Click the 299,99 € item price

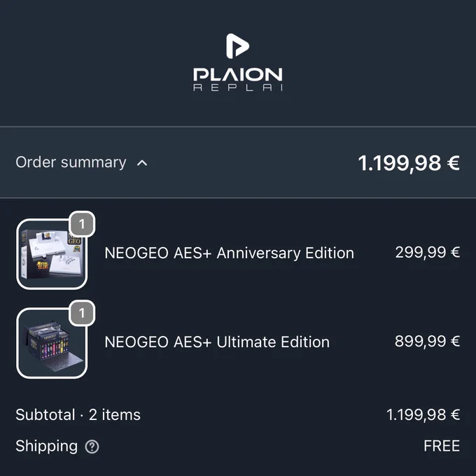pyautogui.click(x=428, y=252)
